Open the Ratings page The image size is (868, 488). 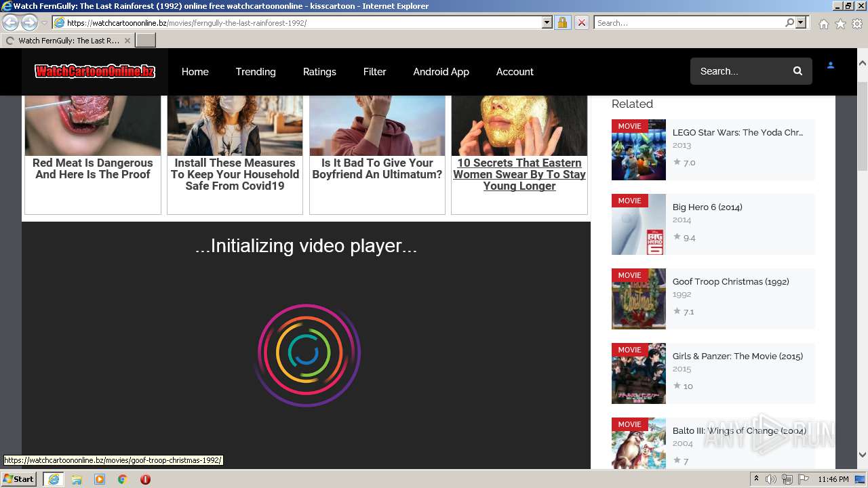click(x=319, y=71)
